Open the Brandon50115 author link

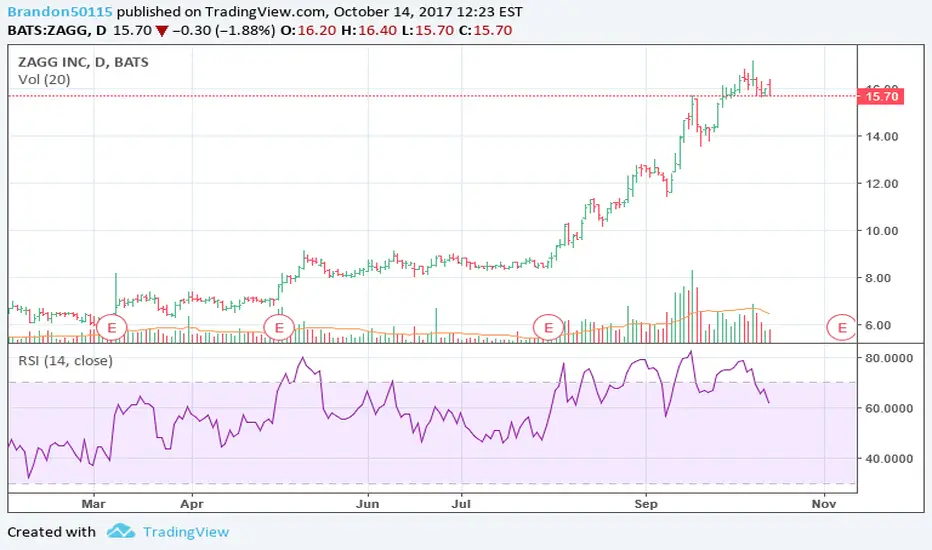(59, 12)
